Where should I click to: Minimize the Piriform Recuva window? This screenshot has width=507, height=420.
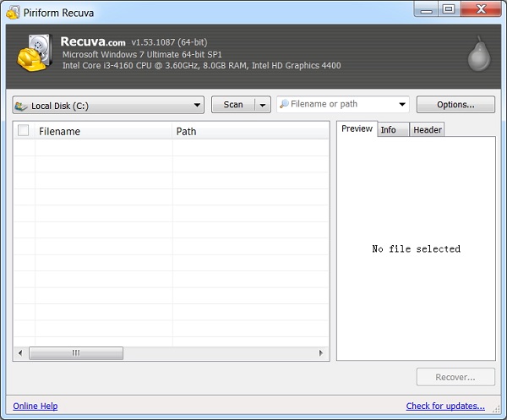pyautogui.click(x=426, y=9)
